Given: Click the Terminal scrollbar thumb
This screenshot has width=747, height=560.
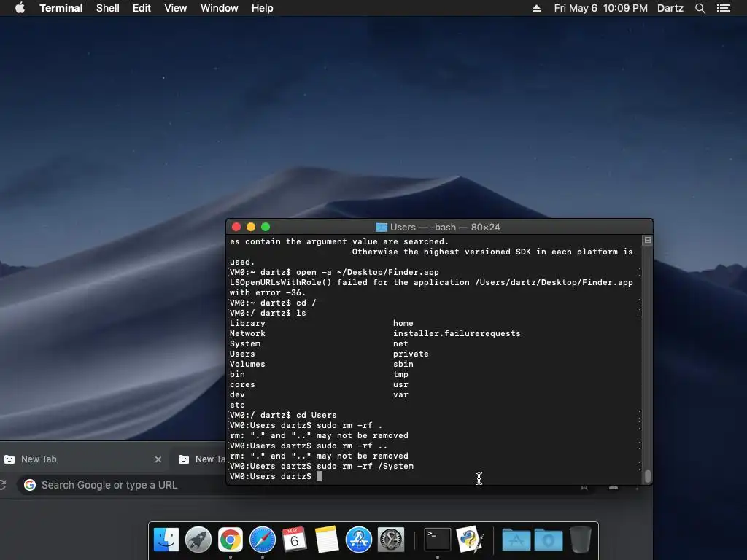Looking at the screenshot, I should coord(648,475).
